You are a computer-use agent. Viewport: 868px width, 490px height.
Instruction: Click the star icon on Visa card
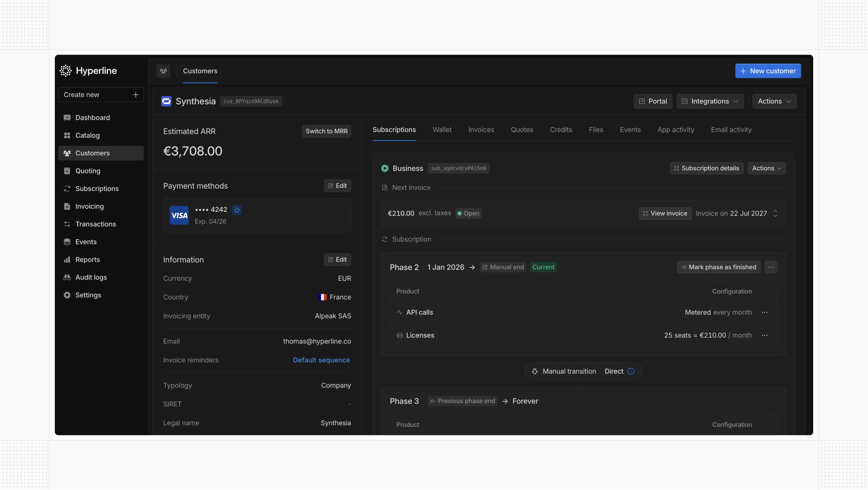(237, 210)
